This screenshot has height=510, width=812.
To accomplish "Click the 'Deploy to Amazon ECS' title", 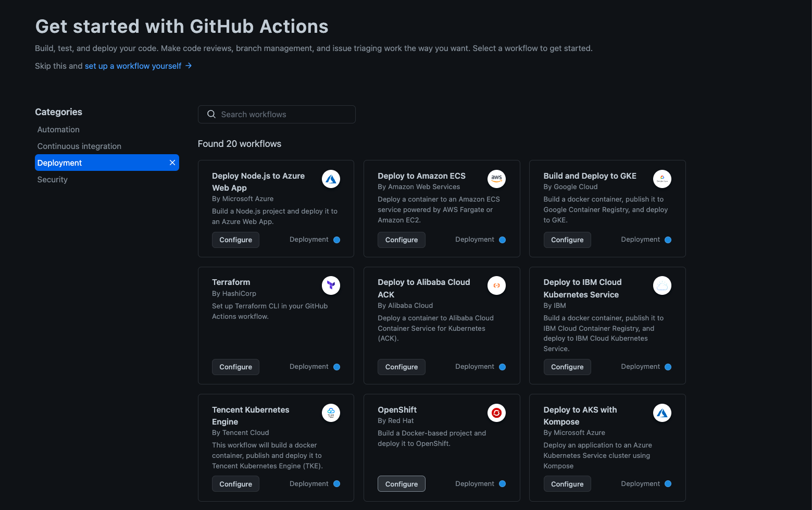I will click(421, 176).
